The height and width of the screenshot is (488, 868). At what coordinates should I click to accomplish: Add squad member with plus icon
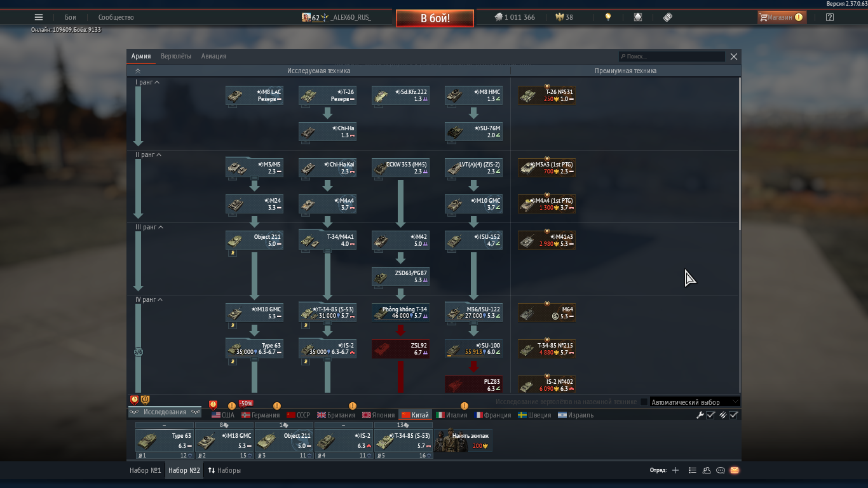[675, 471]
